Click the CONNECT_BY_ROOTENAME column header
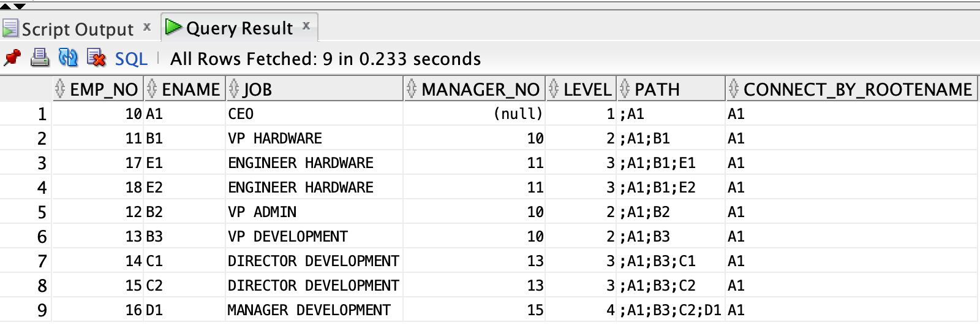The width and height of the screenshot is (980, 325). click(x=857, y=90)
